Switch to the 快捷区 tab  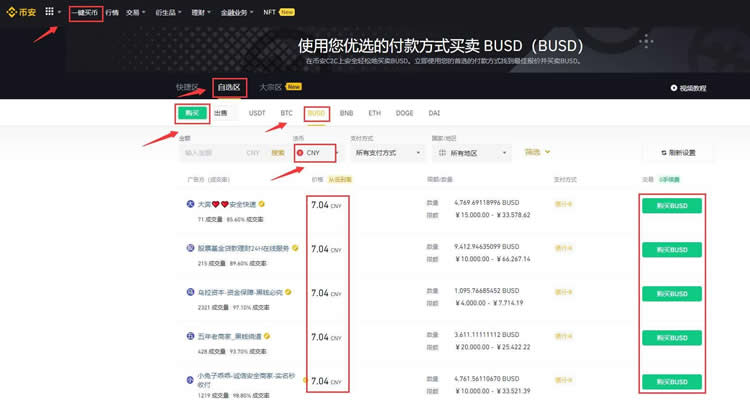click(187, 87)
